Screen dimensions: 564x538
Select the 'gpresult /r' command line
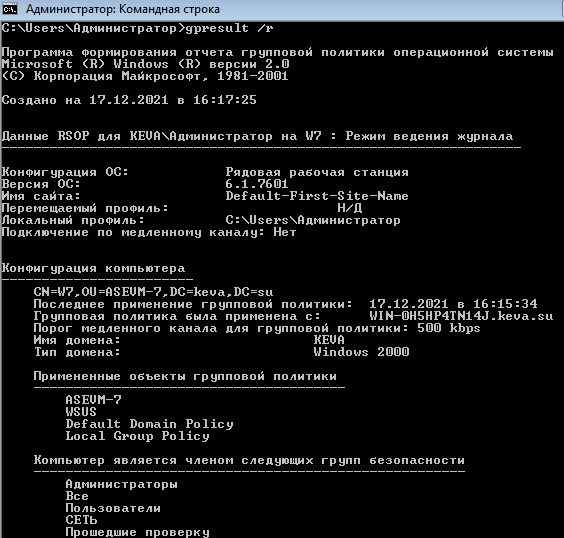tap(137, 28)
